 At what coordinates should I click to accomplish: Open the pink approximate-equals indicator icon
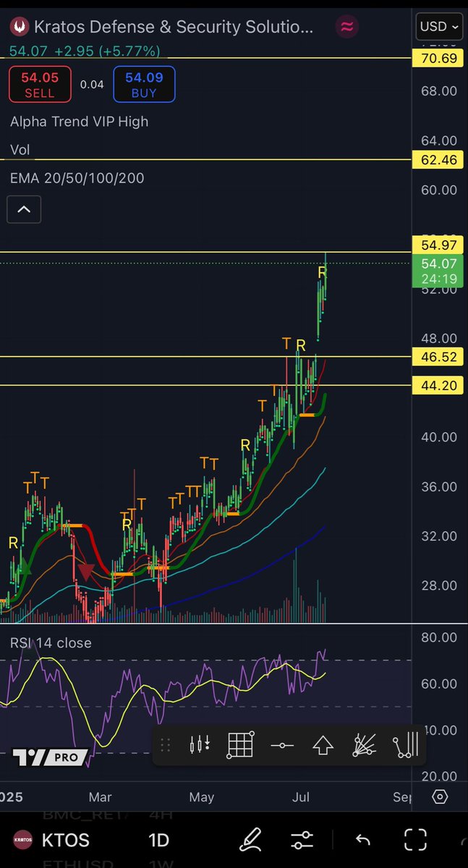pyautogui.click(x=347, y=27)
